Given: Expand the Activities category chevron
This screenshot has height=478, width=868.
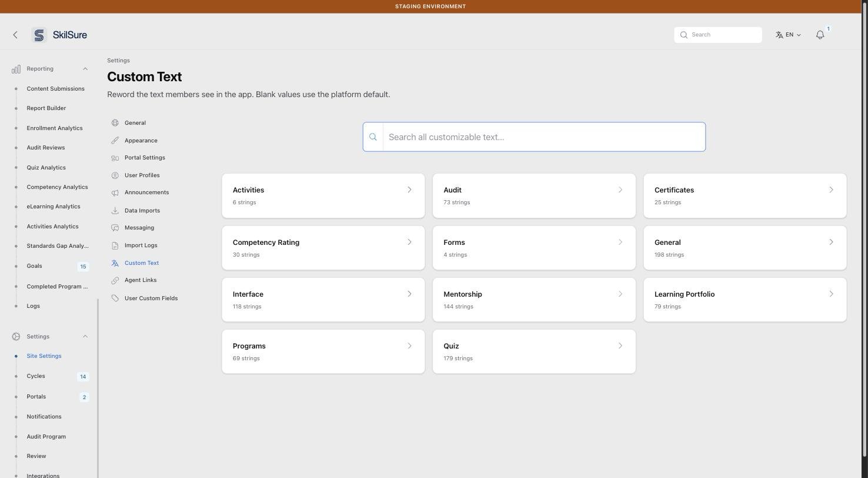Looking at the screenshot, I should tap(409, 190).
